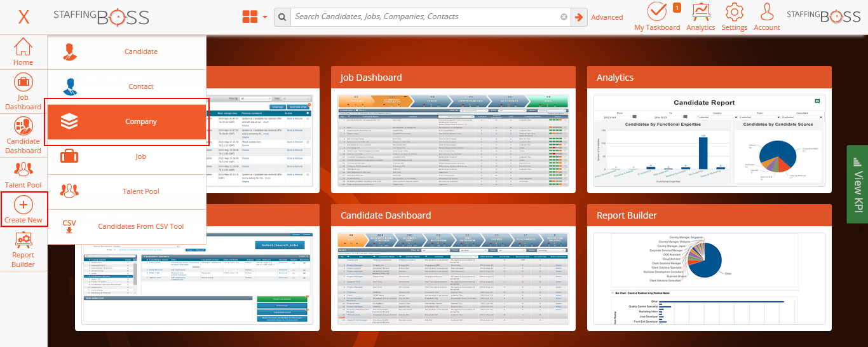The width and height of the screenshot is (868, 347).
Task: Select Candidate in the create menu
Action: (x=127, y=51)
